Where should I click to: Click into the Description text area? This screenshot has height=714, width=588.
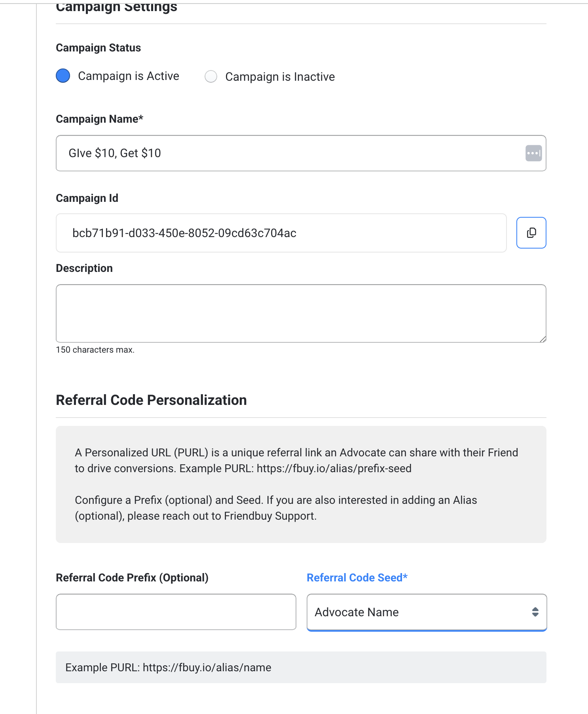point(301,313)
